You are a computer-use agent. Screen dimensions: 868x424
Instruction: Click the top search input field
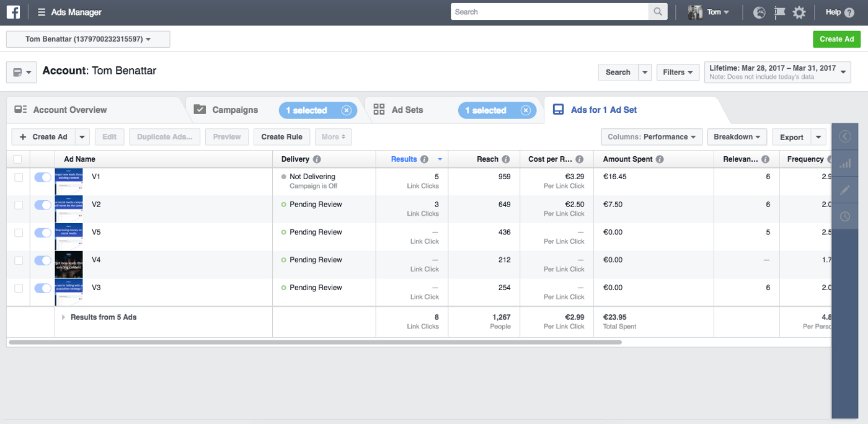[x=550, y=12]
